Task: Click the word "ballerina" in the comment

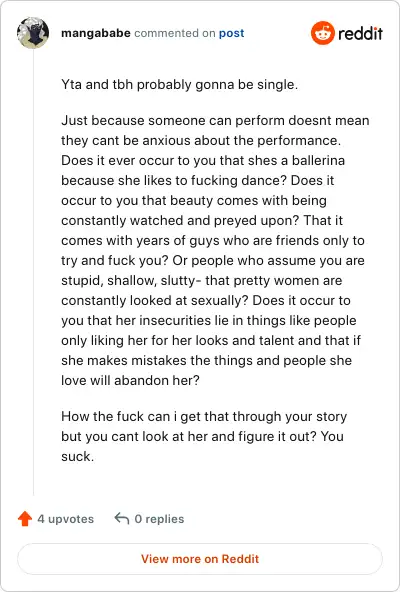Action: point(318,160)
